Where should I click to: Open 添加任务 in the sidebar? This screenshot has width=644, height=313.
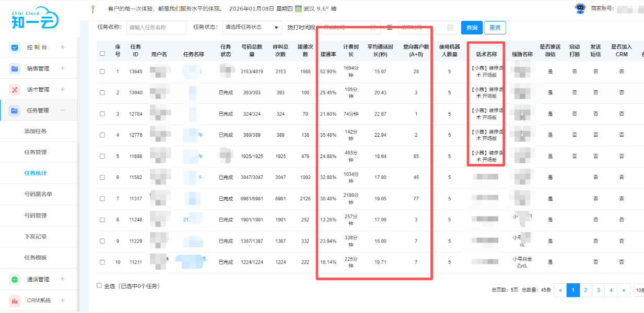(36, 131)
